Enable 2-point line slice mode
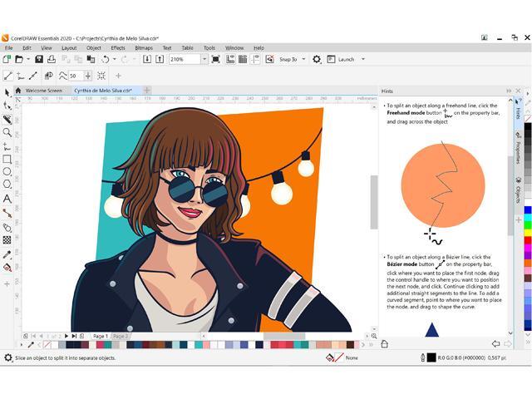532x399 pixels. pyautogui.click(x=8, y=76)
